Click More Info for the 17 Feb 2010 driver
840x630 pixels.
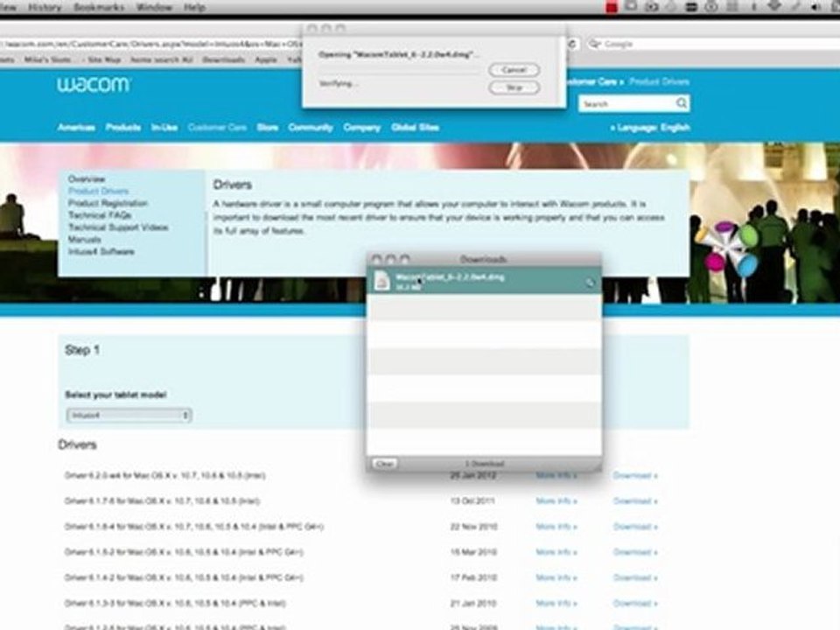(556, 577)
